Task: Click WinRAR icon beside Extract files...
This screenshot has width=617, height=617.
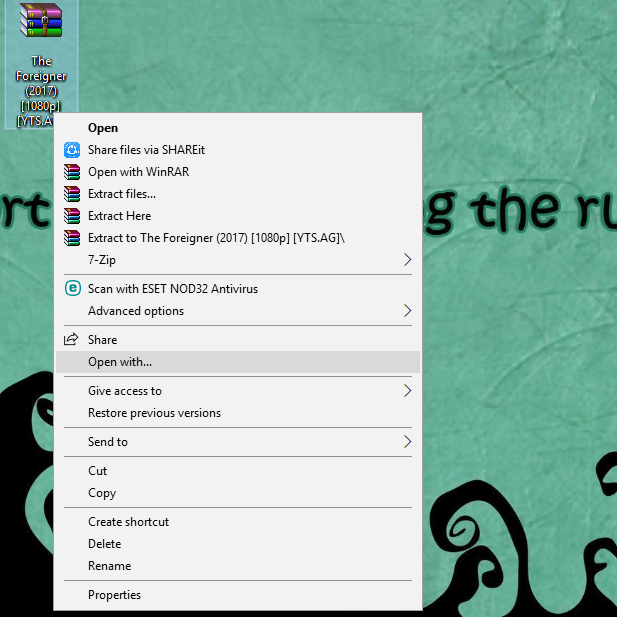Action: click(72, 194)
